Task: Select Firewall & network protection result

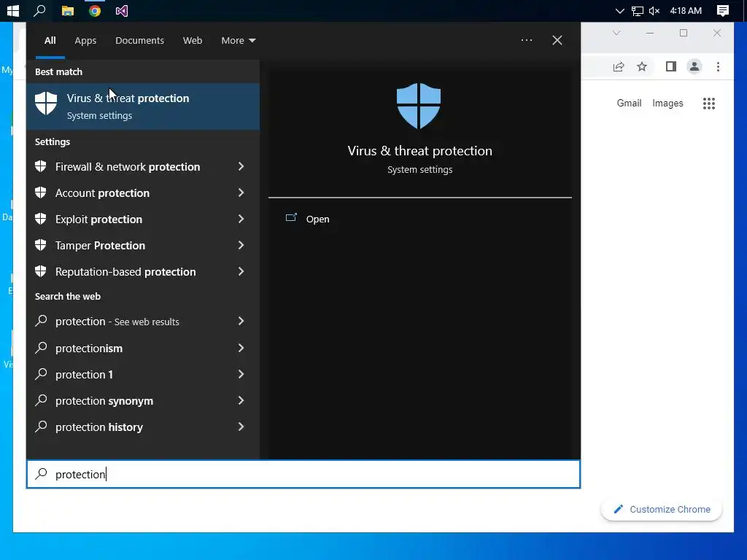Action: tap(128, 167)
